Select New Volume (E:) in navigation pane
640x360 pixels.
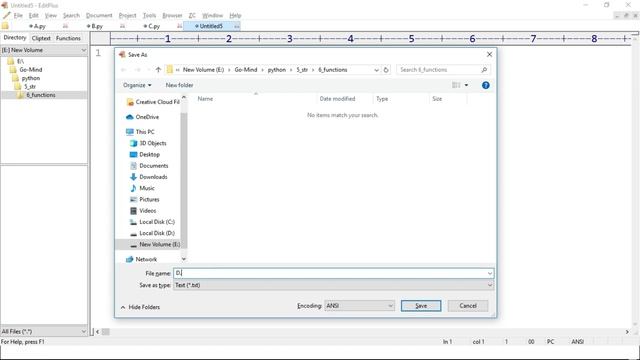(x=160, y=244)
